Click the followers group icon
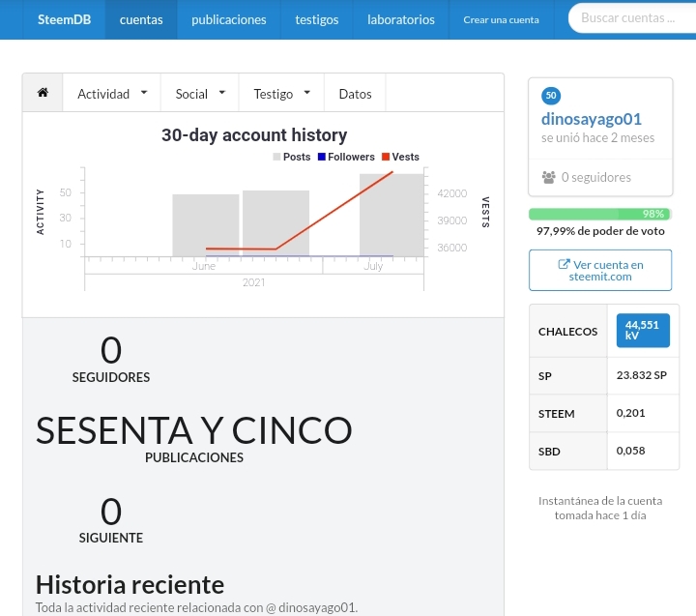This screenshot has height=616, width=696. click(549, 177)
